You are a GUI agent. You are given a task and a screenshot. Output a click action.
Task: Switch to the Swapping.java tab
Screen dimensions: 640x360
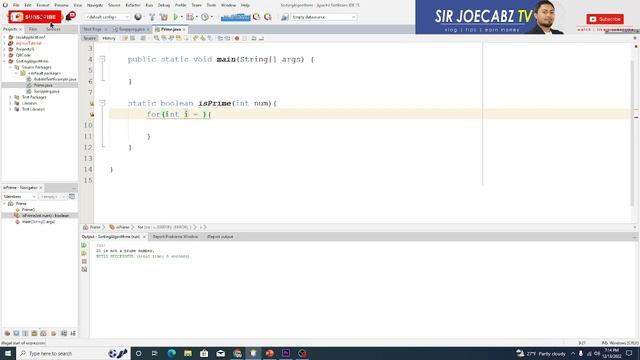[131, 29]
